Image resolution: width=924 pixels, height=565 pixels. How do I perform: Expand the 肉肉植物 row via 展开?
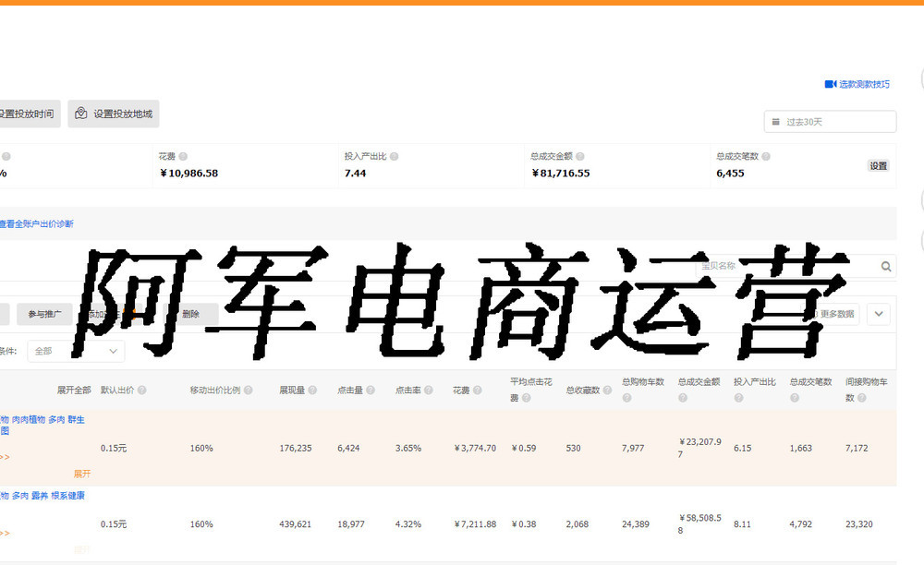point(82,474)
